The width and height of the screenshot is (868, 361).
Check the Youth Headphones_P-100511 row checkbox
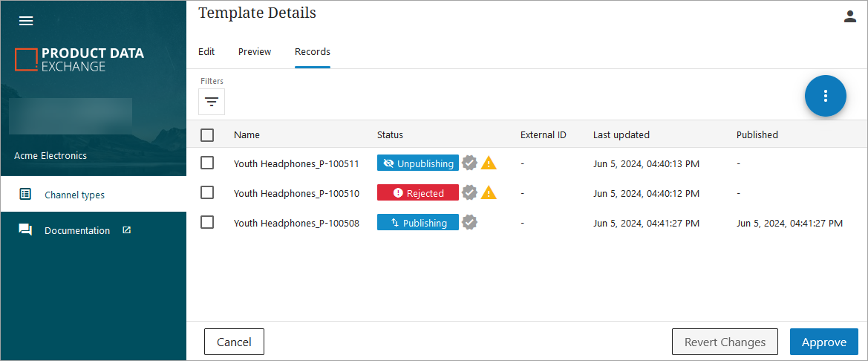coord(207,163)
